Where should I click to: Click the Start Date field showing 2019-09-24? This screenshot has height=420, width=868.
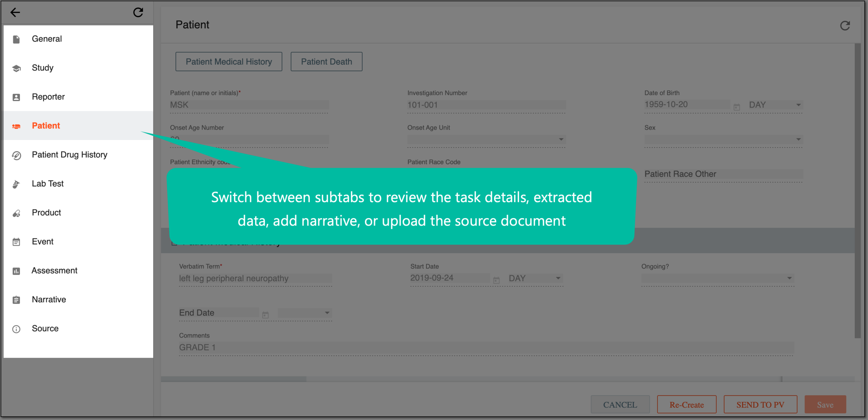[450, 278]
